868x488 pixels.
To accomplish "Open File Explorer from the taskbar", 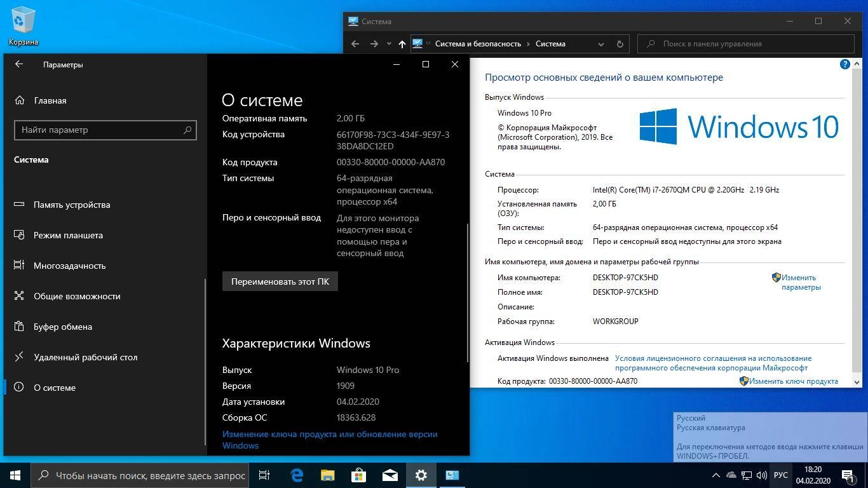I will [x=328, y=475].
